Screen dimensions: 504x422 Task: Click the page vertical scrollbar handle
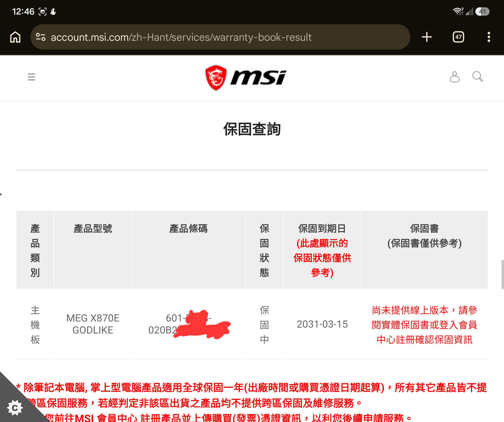(502, 274)
